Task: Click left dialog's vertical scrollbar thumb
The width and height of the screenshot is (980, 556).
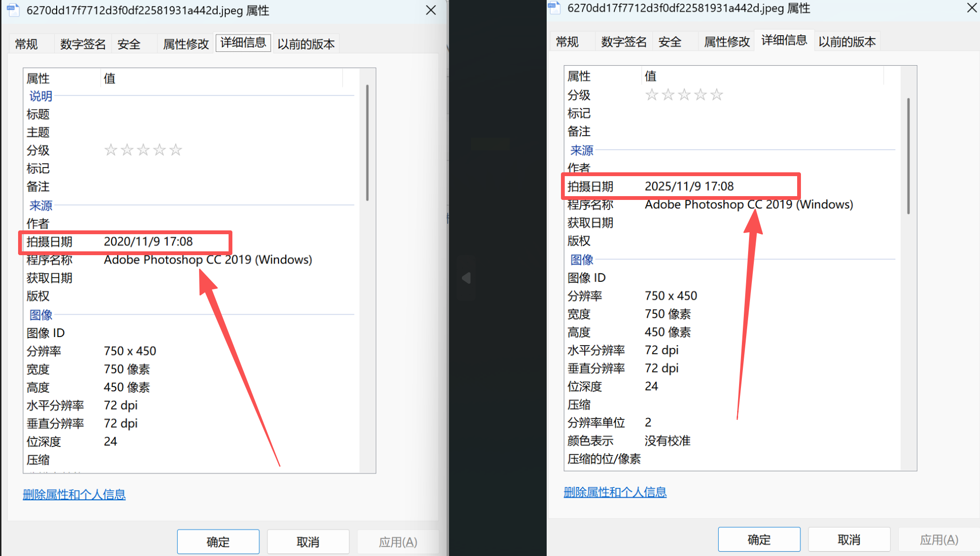Action: tap(367, 143)
